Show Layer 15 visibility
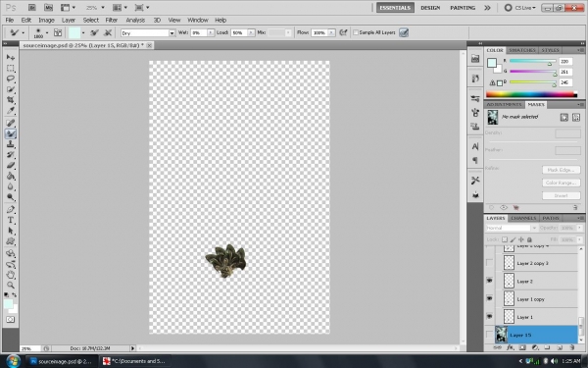Image resolution: width=588 pixels, height=368 pixels. [489, 335]
